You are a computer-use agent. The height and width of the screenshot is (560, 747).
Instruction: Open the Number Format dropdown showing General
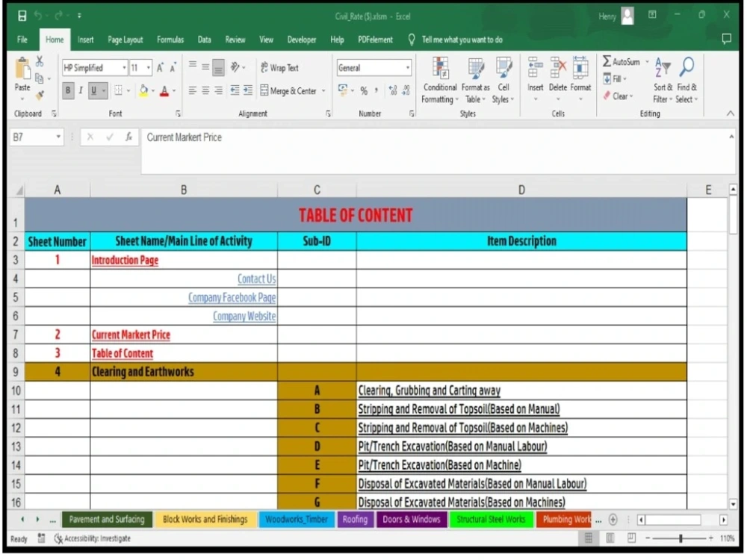coord(373,67)
